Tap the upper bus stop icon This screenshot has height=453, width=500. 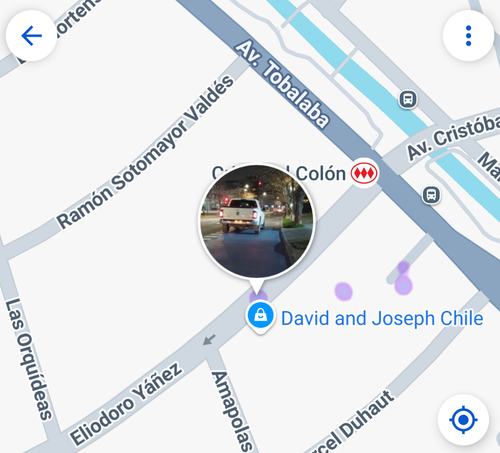[408, 99]
